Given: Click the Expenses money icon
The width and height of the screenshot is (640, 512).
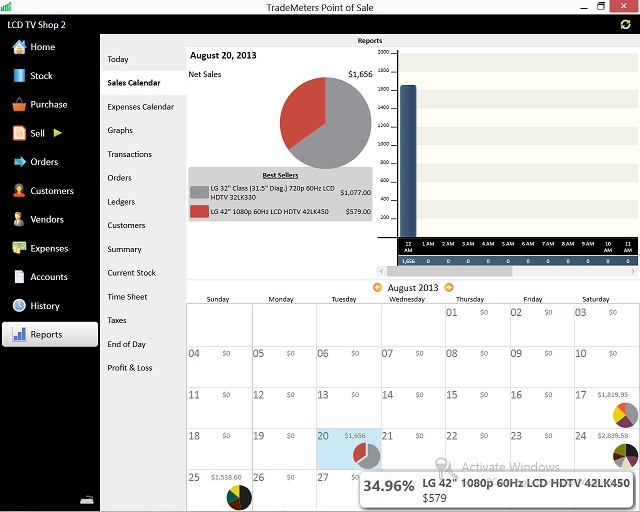Looking at the screenshot, I should [19, 248].
